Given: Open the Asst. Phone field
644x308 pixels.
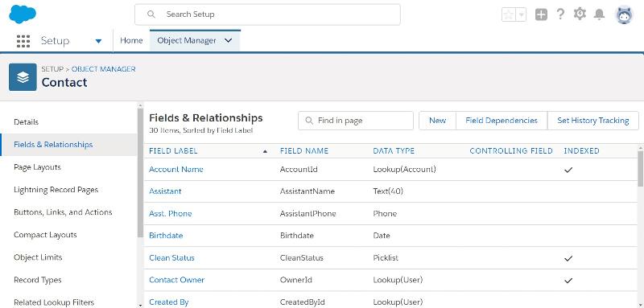Looking at the screenshot, I should [171, 213].
